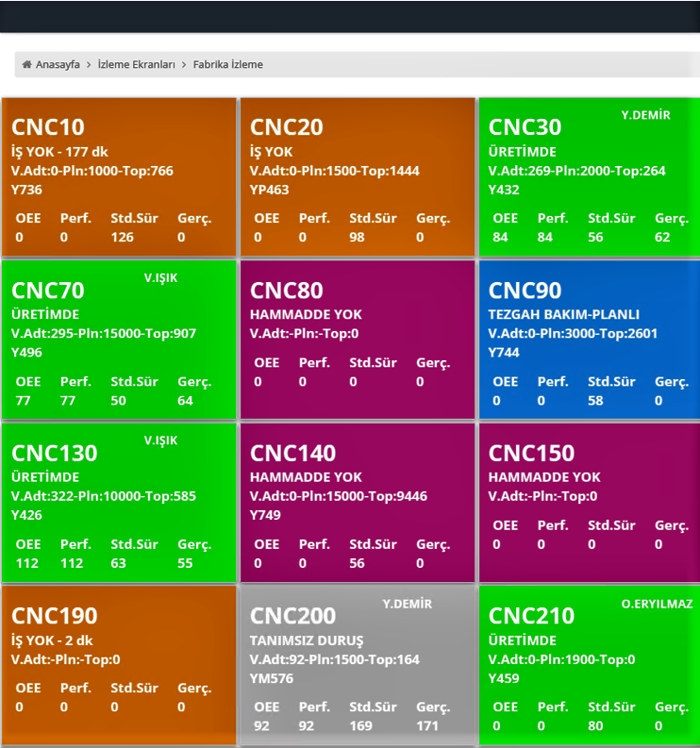Select the Fabrika İzleme breadcrumb item
Viewport: 700px width, 748px height.
[x=228, y=65]
